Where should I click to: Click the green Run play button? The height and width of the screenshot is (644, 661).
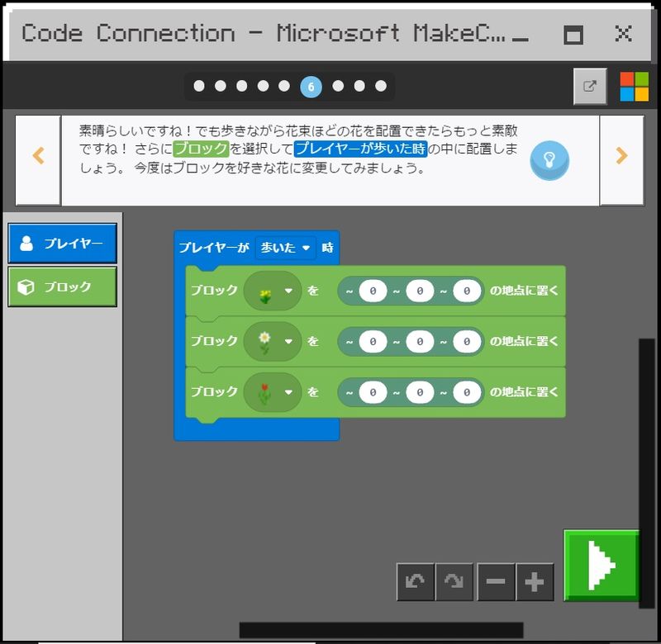[602, 565]
